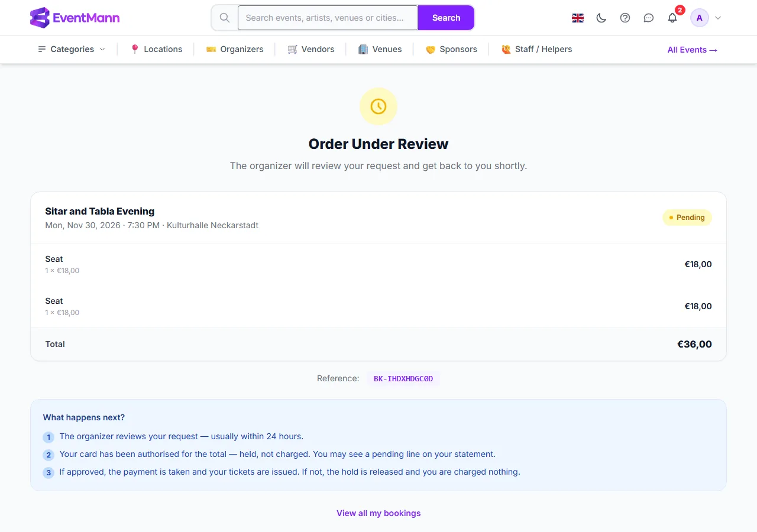Screen dimensions: 757x532
Task: Click step 3 if approved text
Action: [290, 472]
